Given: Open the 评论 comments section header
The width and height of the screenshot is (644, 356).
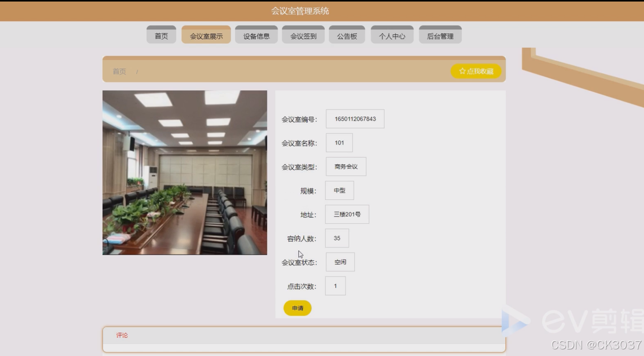Looking at the screenshot, I should pyautogui.click(x=122, y=335).
